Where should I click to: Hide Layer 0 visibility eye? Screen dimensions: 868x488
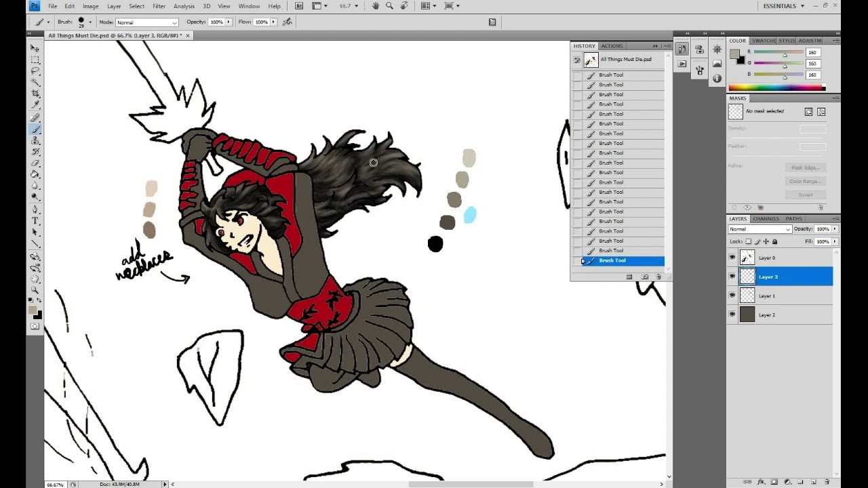[732, 258]
